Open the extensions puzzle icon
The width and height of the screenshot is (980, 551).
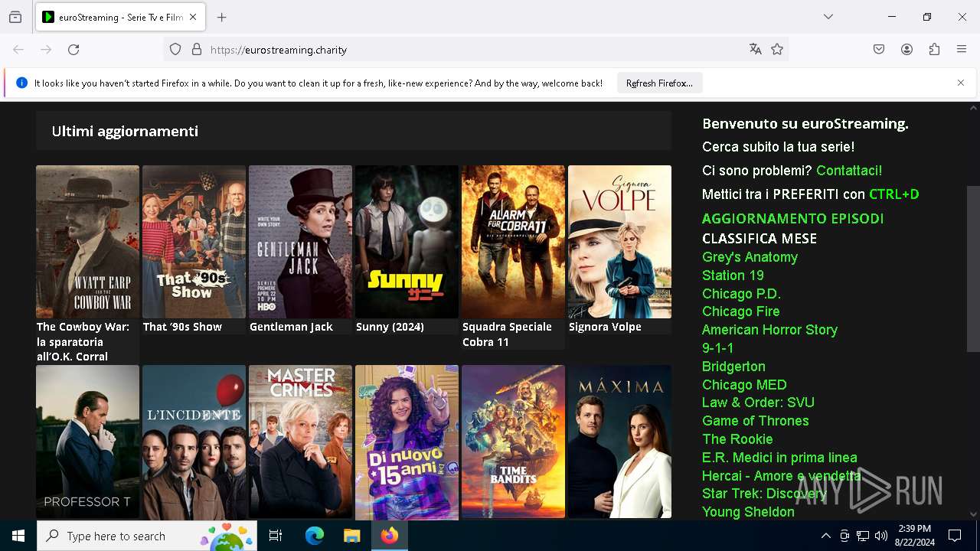coord(934,50)
